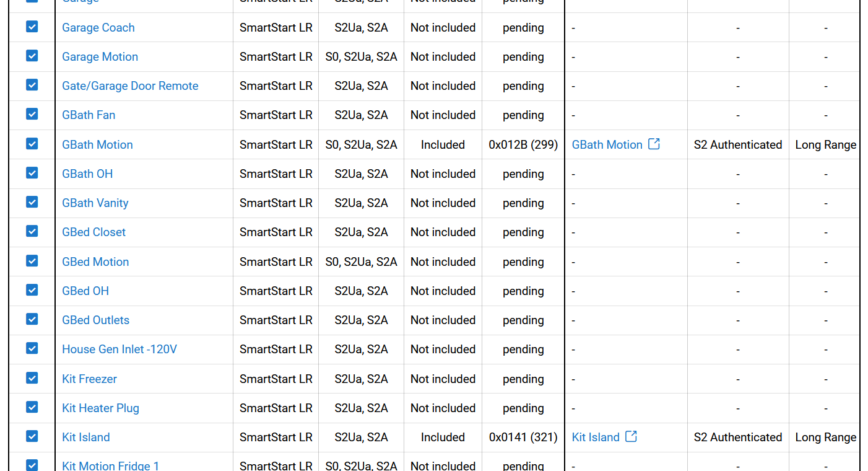Open the GBath Vanity entry link
The width and height of the screenshot is (868, 471).
coord(95,203)
